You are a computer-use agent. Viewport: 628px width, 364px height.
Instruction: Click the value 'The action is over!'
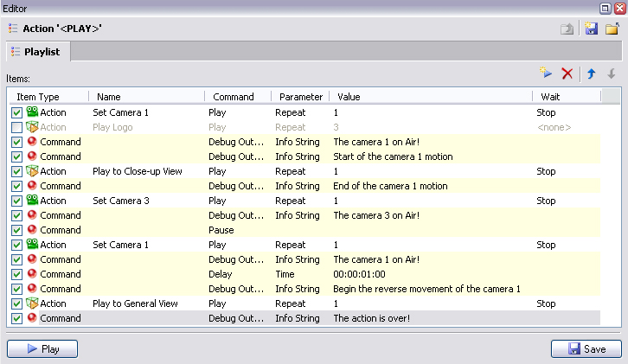[x=372, y=318]
